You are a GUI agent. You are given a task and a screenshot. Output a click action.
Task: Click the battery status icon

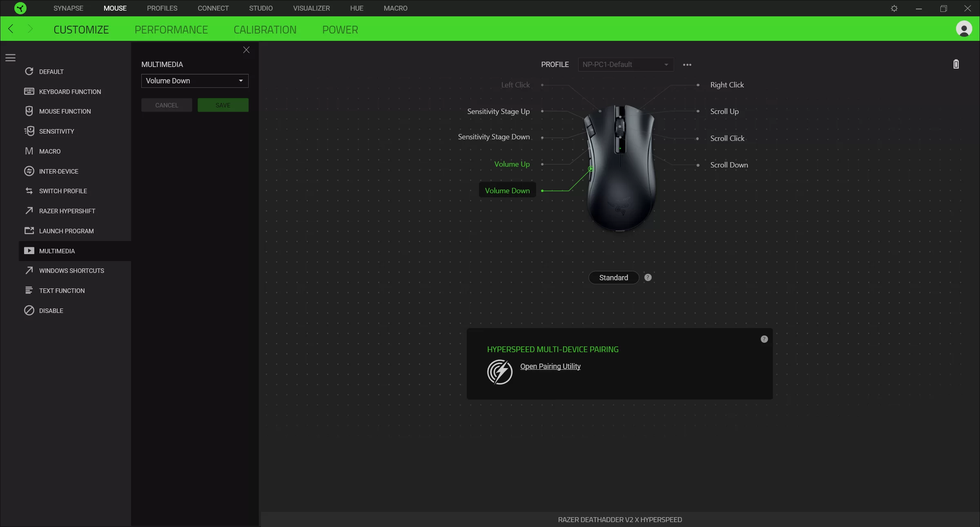click(956, 64)
